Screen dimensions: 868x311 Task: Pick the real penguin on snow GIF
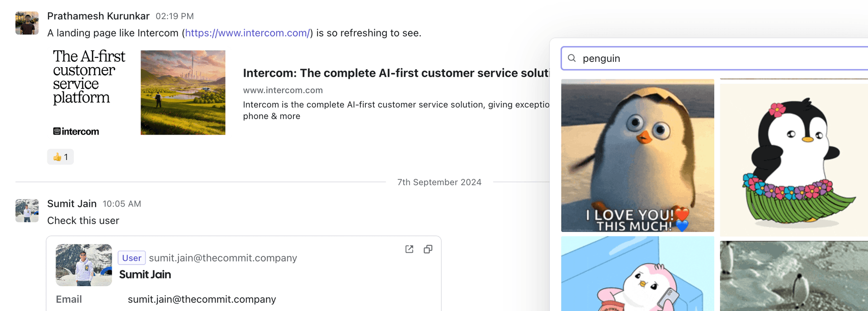coord(793,276)
